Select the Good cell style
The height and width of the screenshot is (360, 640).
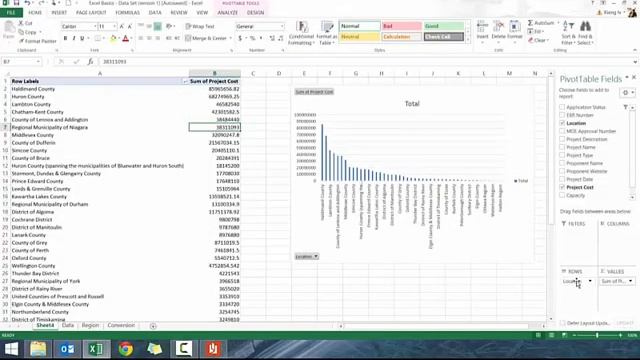(x=443, y=26)
